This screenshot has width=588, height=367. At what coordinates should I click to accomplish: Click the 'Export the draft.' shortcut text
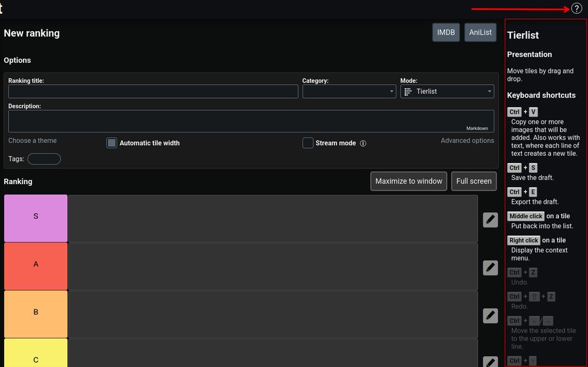pos(534,202)
